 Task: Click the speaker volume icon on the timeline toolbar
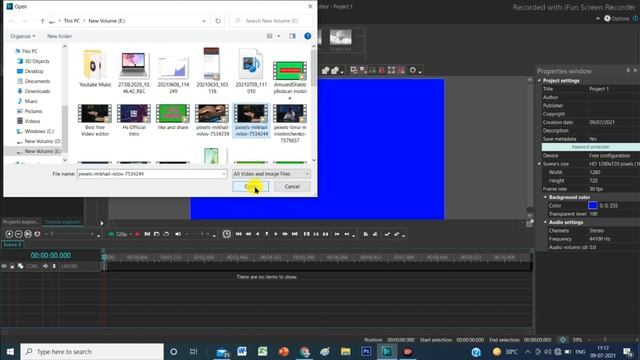pyautogui.click(x=178, y=234)
